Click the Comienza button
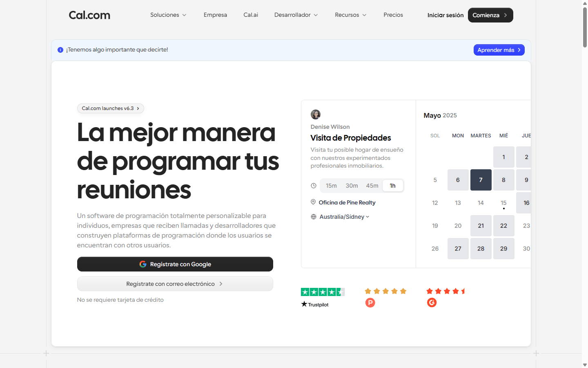This screenshot has height=368, width=588. tap(490, 15)
